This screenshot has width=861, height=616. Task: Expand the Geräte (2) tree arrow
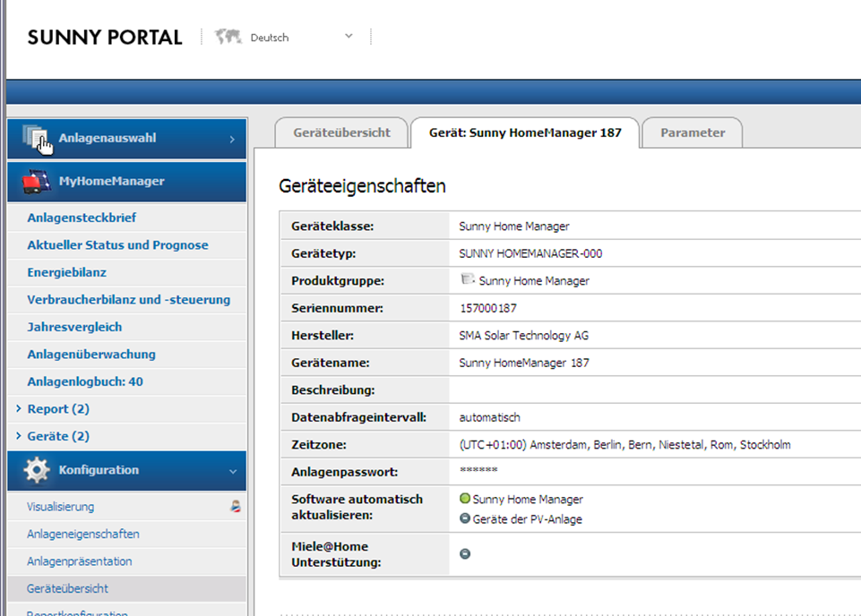coord(19,436)
